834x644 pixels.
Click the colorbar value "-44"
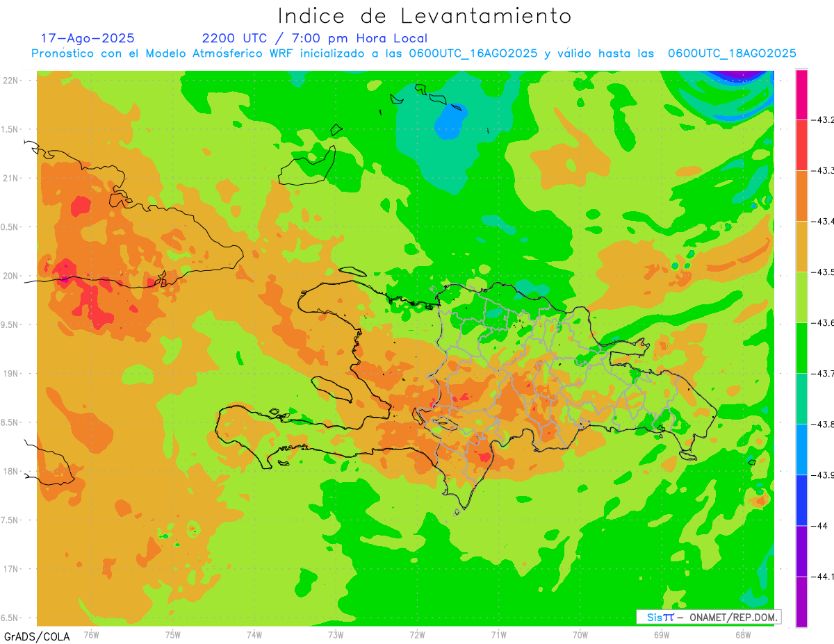click(x=819, y=526)
